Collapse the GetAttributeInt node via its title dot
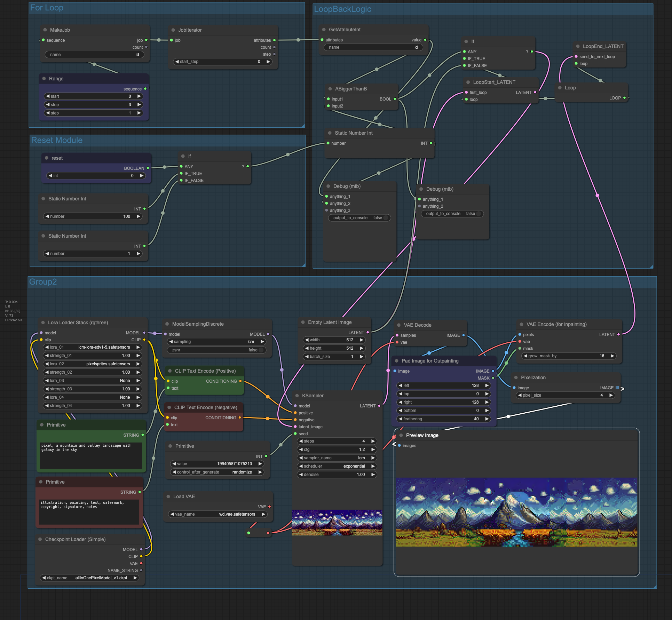The image size is (672, 620). point(324,30)
